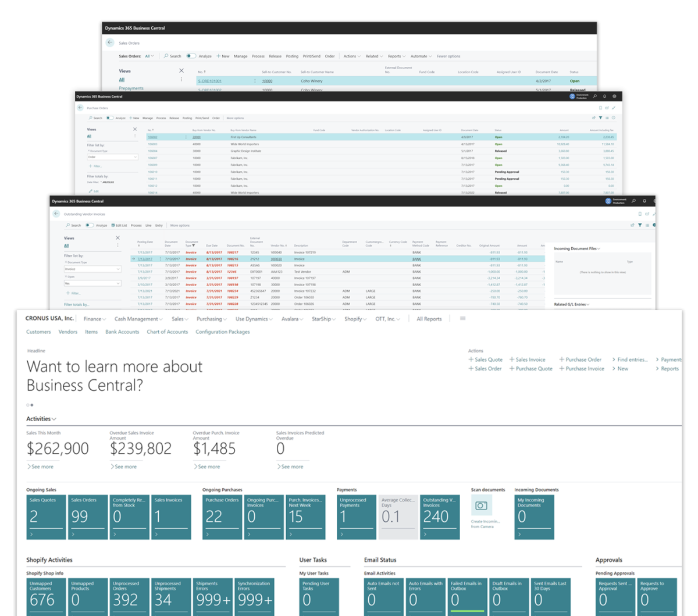Open settings gear in Purchase Orders header
This screenshot has height=616, width=698.
click(x=614, y=97)
